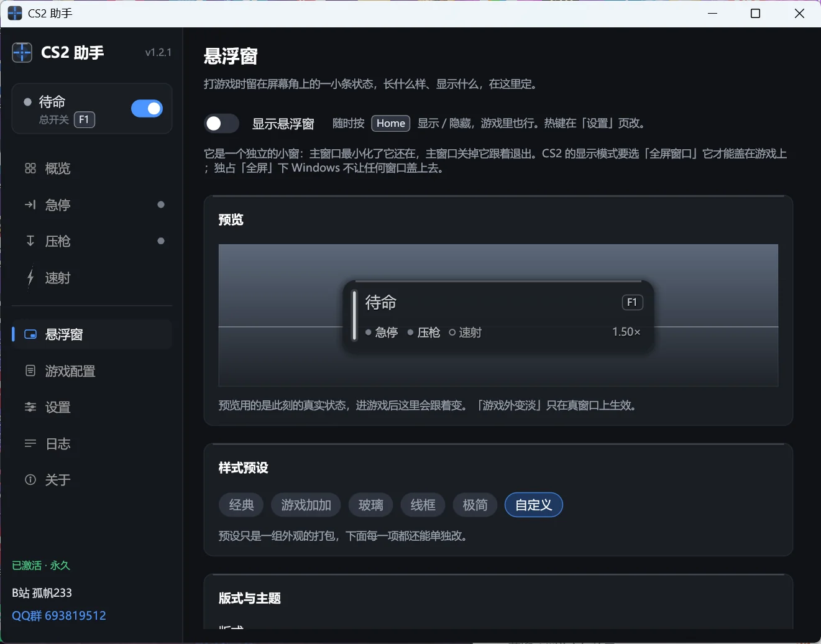
Task: Enable the 显示悬浮窗 switch
Action: coord(221,124)
